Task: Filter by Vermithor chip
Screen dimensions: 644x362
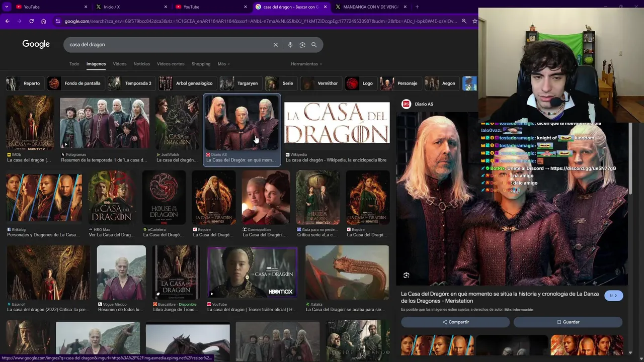Action: [320, 83]
